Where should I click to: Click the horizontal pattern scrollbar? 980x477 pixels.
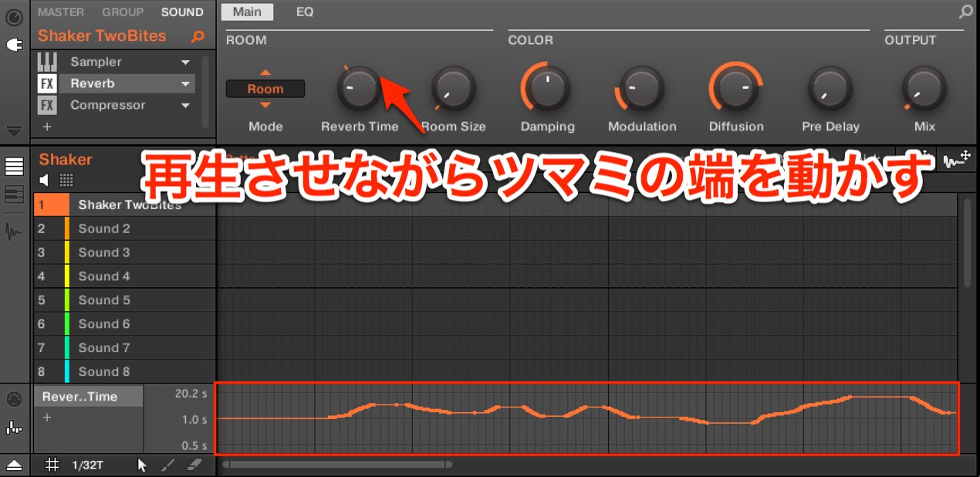(x=336, y=465)
